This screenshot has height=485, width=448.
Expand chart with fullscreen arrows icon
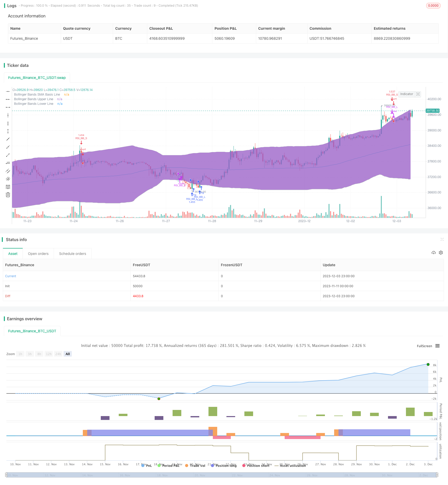(x=418, y=94)
